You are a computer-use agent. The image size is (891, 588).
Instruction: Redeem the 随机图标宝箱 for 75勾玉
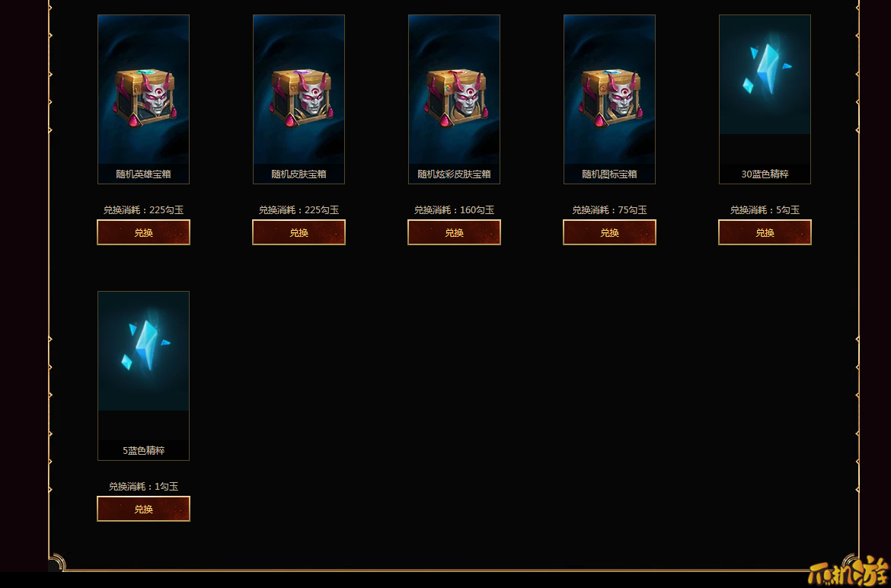point(609,232)
